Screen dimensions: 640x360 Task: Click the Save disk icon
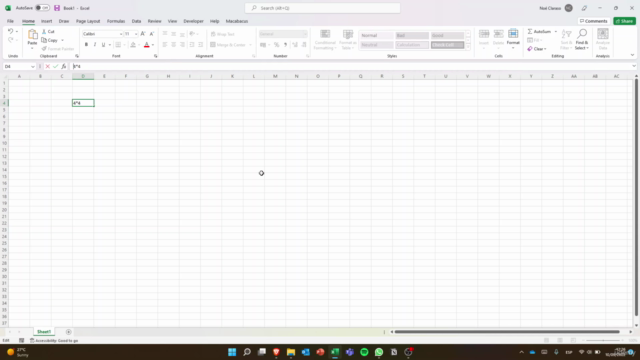57,8
